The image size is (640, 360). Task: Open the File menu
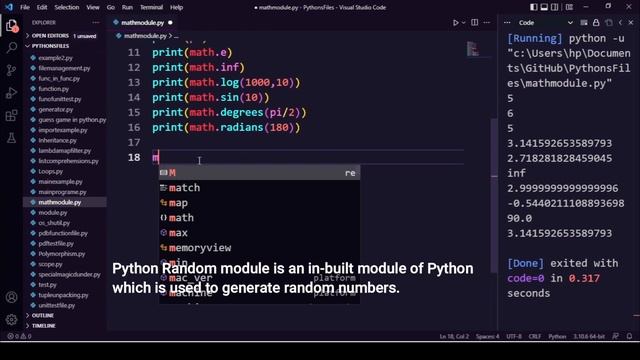coord(24,7)
